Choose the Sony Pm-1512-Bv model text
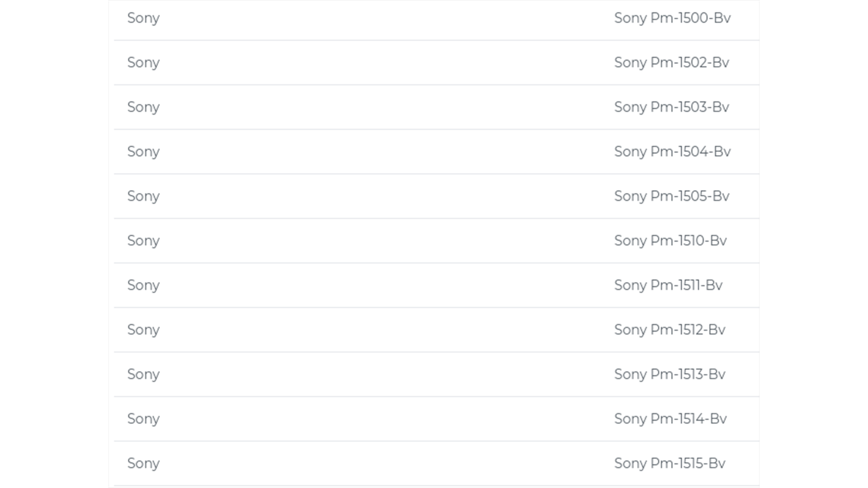The image size is (868, 488). click(x=670, y=330)
